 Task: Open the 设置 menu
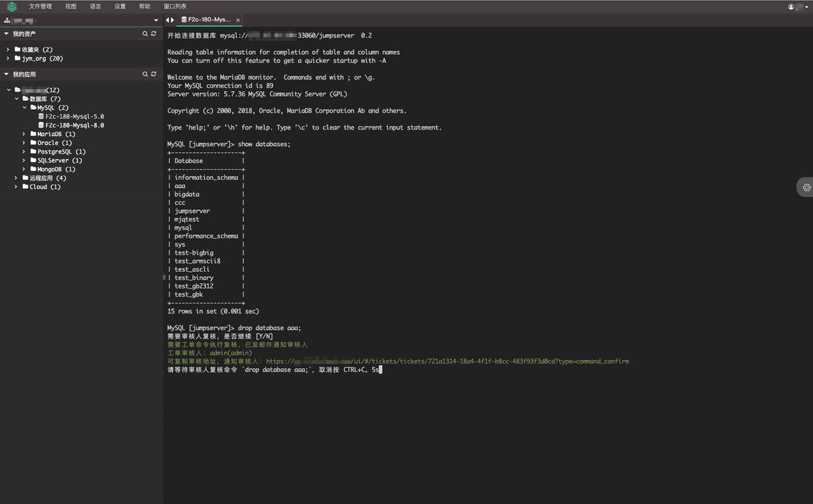(119, 6)
